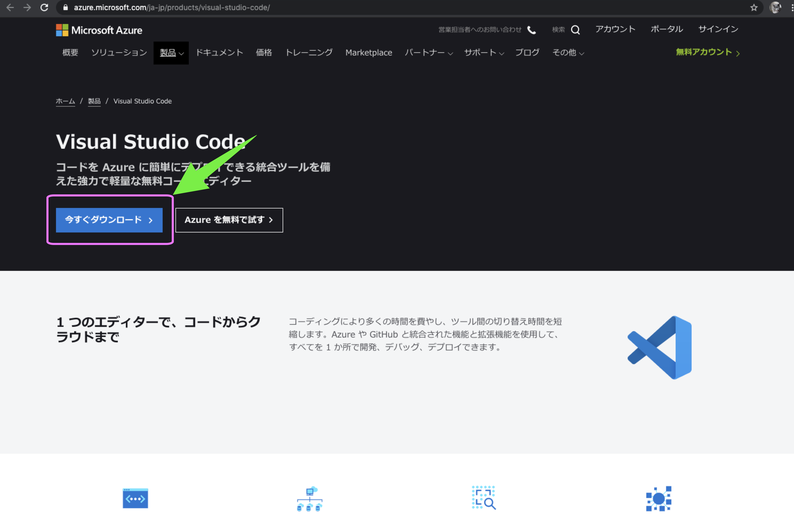Click the 今すぐダウンロード button
Image resolution: width=794 pixels, height=514 pixels.
tap(109, 220)
